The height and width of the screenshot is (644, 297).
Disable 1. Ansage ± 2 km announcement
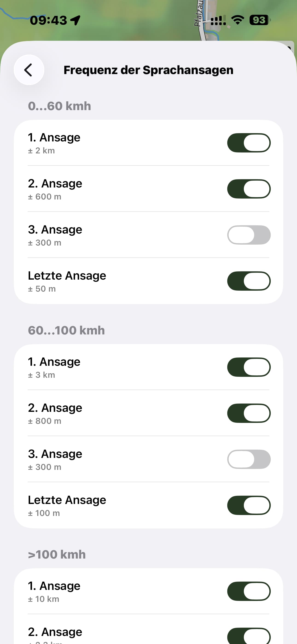pos(249,143)
